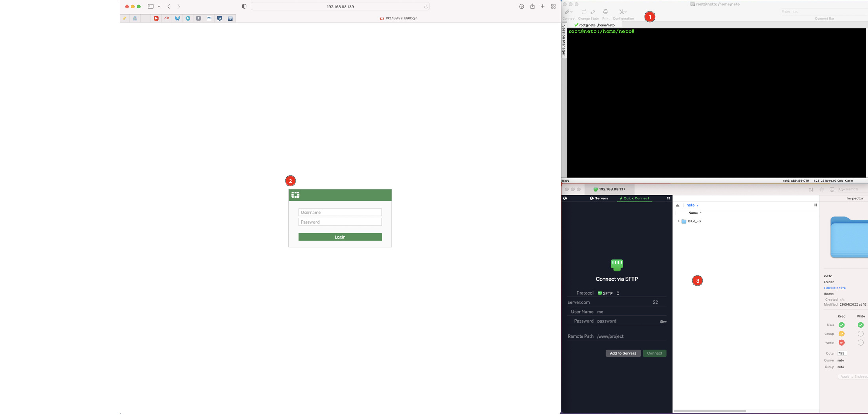Expand the BKP_FG folder

tap(678, 221)
